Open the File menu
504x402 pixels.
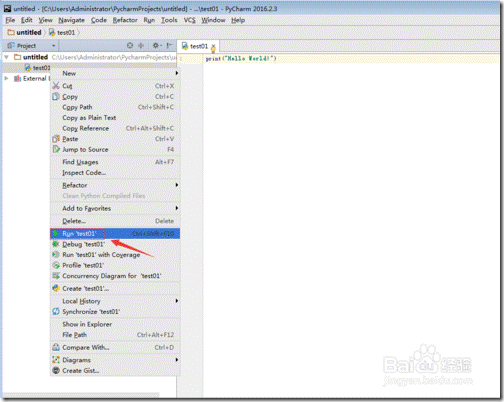click(x=10, y=20)
